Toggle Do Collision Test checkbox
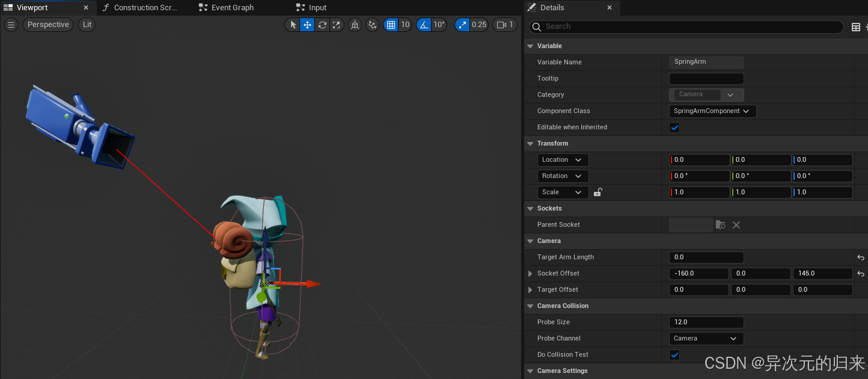This screenshot has height=379, width=868. (x=674, y=354)
